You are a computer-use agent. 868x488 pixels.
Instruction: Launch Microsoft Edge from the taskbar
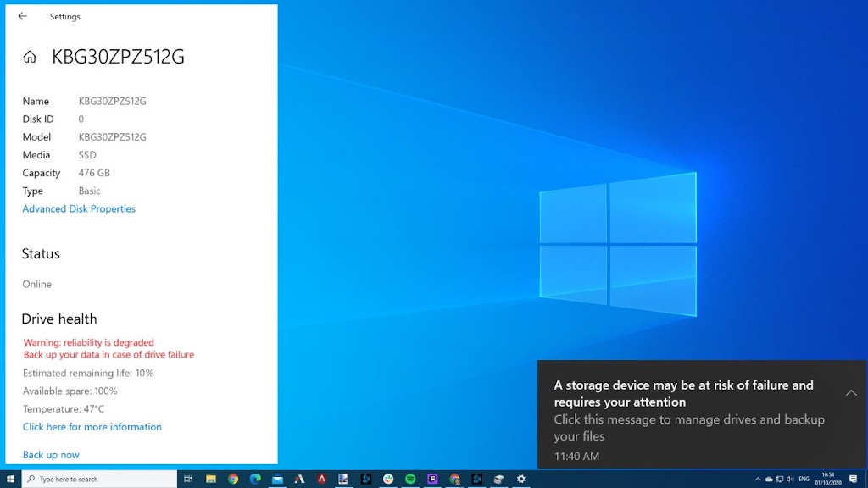[255, 479]
